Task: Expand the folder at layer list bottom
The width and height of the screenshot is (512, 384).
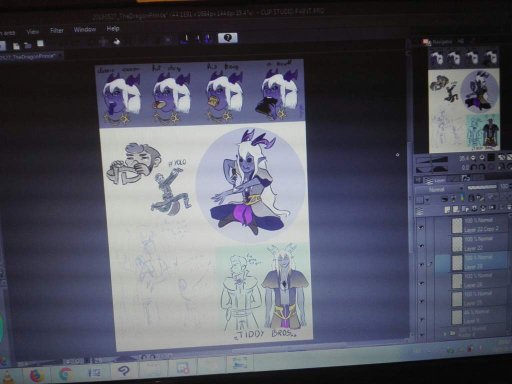Action: point(445,333)
